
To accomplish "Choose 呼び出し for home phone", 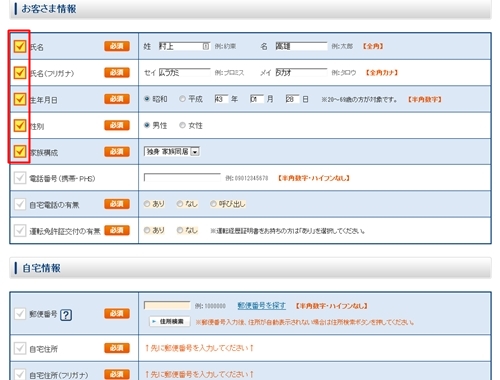I will coord(213,204).
